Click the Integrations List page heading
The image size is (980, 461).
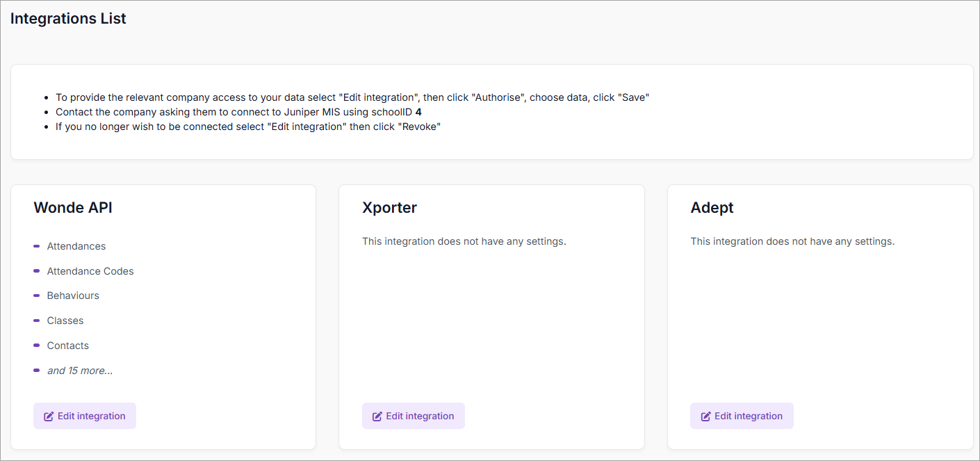point(68,19)
